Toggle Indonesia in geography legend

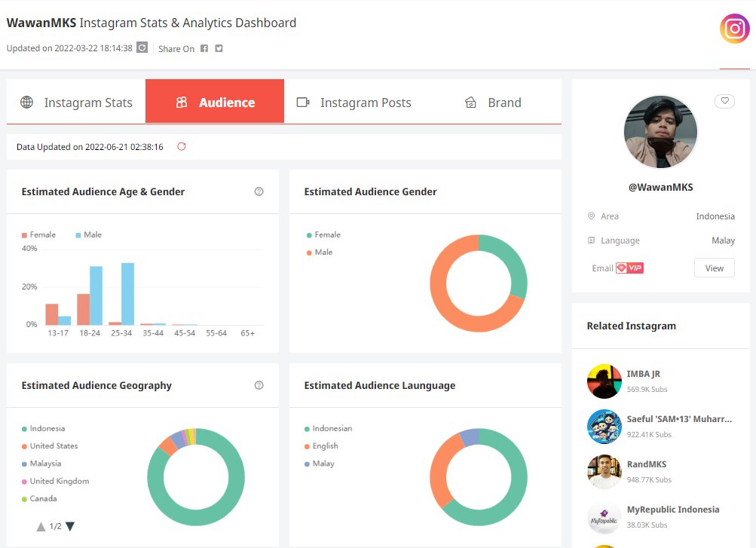click(43, 428)
